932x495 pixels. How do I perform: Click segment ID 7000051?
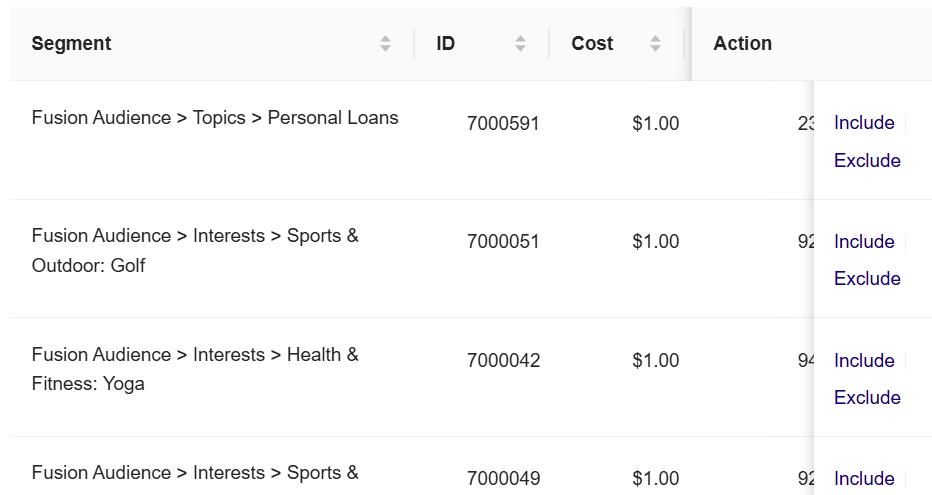click(503, 242)
